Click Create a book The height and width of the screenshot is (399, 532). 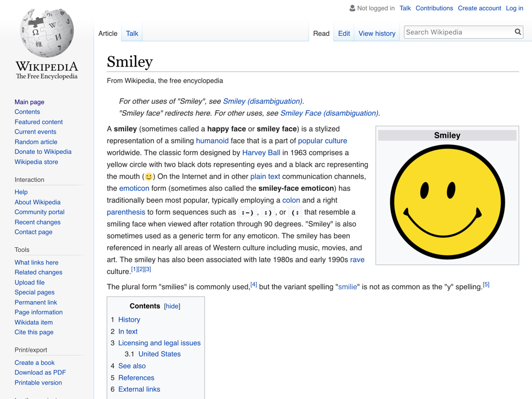[34, 363]
